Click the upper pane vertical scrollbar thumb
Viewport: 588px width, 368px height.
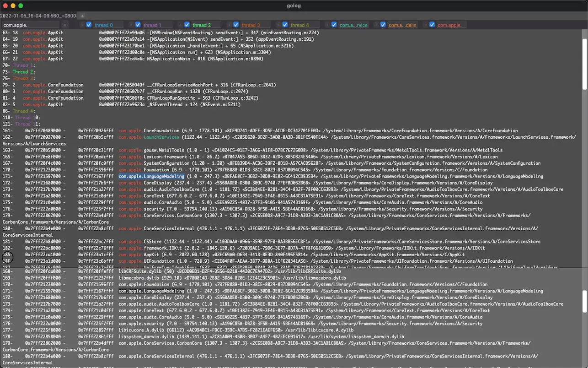click(x=585, y=64)
